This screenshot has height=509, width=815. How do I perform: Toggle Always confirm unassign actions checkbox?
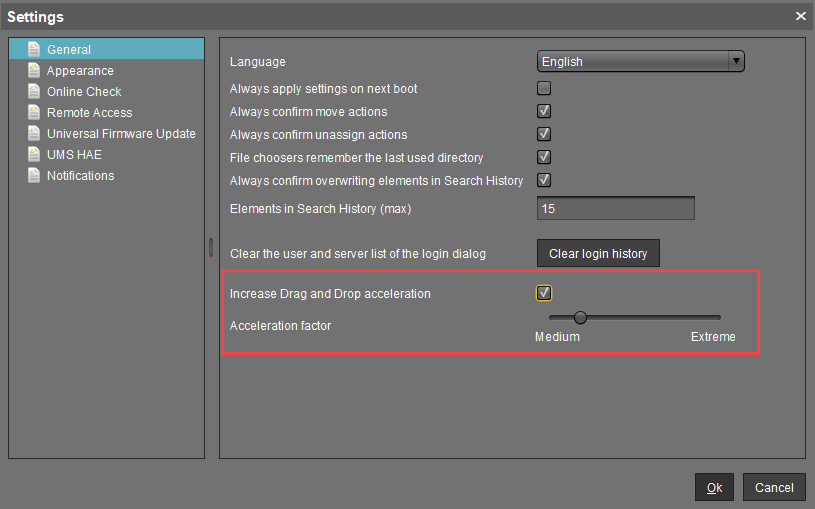point(544,135)
